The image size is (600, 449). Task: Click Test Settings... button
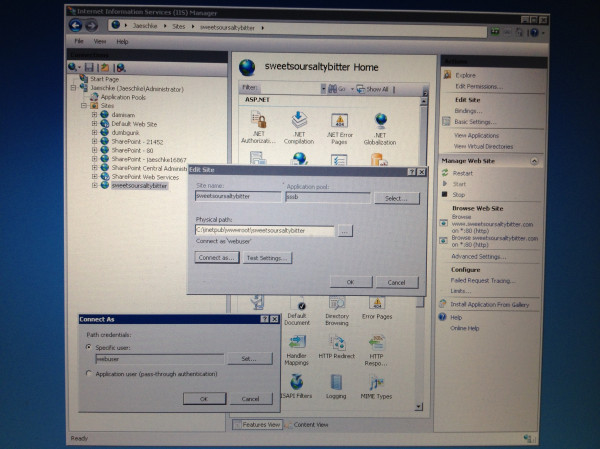[x=267, y=258]
